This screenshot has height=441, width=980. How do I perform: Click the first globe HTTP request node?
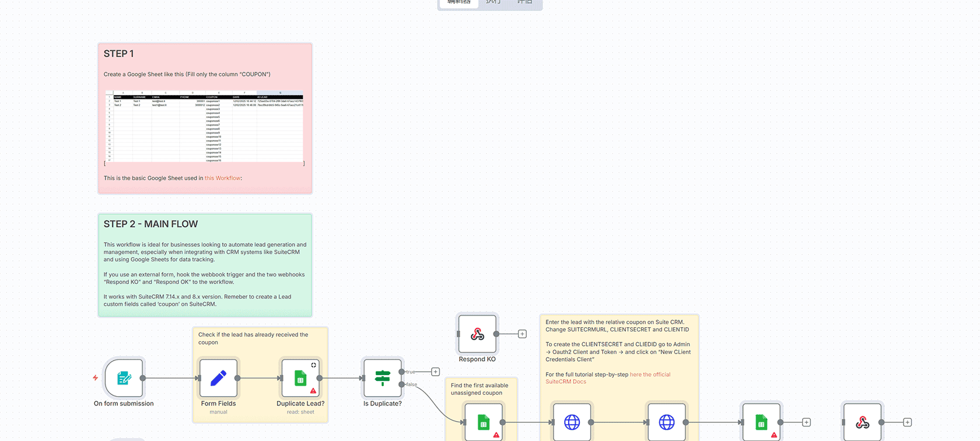coord(572,422)
